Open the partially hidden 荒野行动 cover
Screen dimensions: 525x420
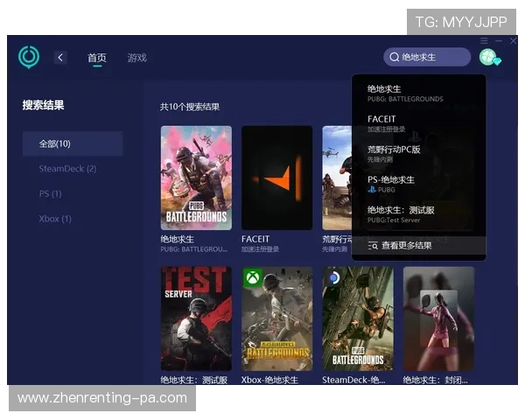click(337, 178)
